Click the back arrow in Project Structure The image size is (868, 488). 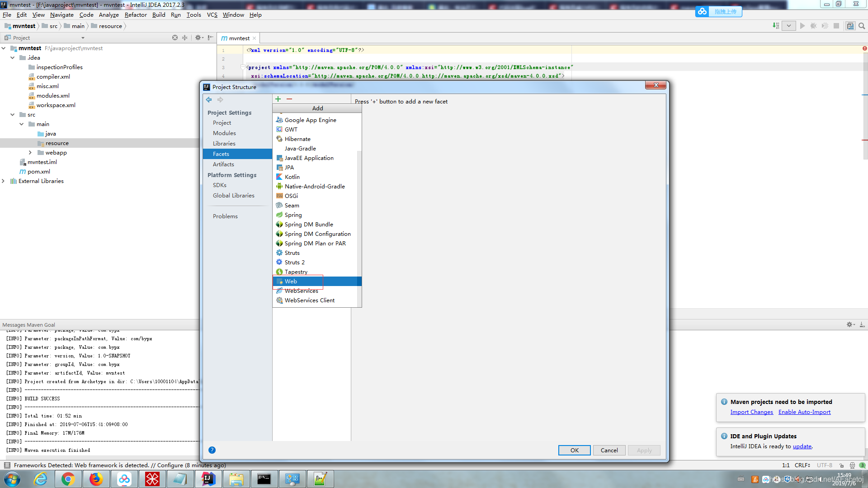click(x=209, y=99)
